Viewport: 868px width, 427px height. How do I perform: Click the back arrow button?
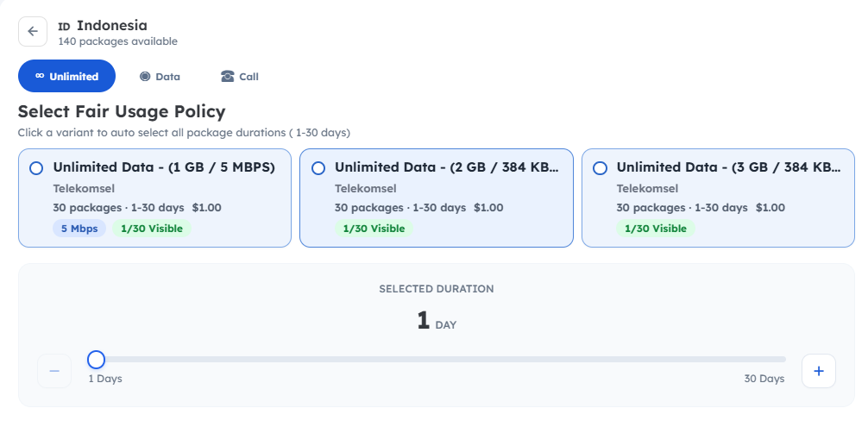pyautogui.click(x=33, y=32)
